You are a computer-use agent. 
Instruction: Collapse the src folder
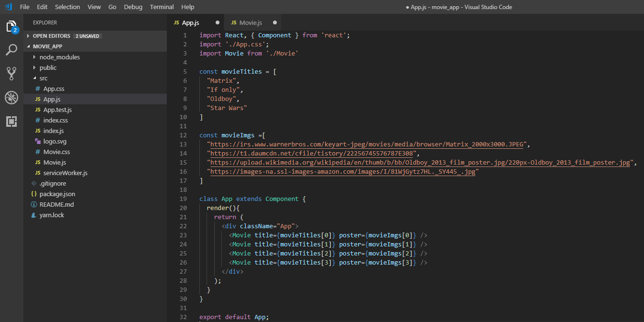(95, 78)
